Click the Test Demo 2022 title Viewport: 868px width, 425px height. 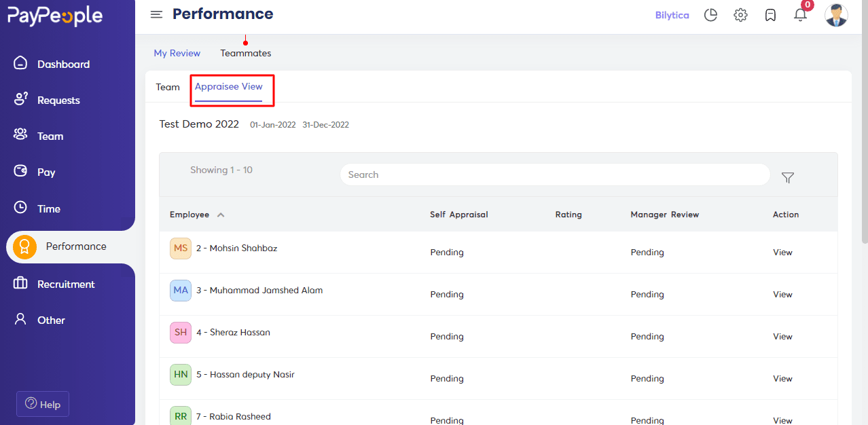pos(199,124)
